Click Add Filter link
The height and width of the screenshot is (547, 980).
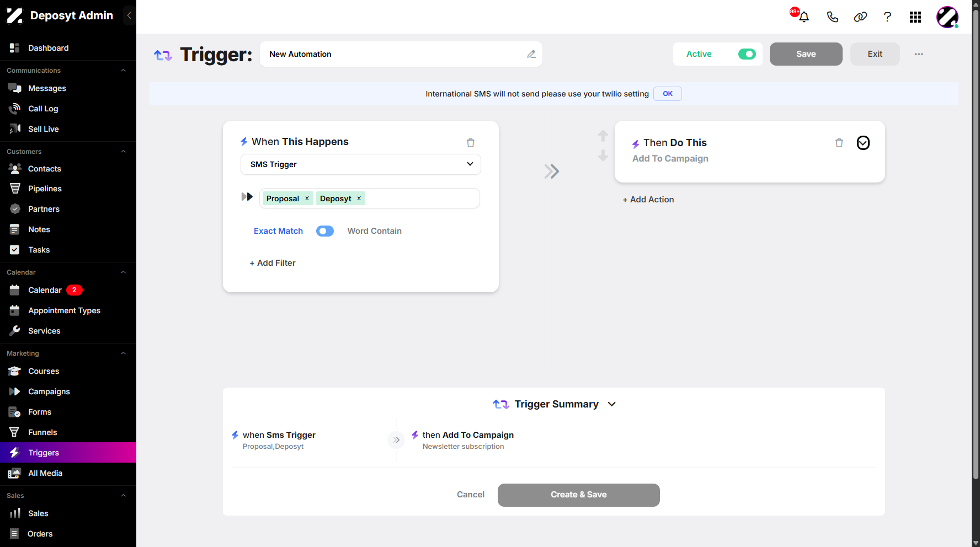coord(273,263)
